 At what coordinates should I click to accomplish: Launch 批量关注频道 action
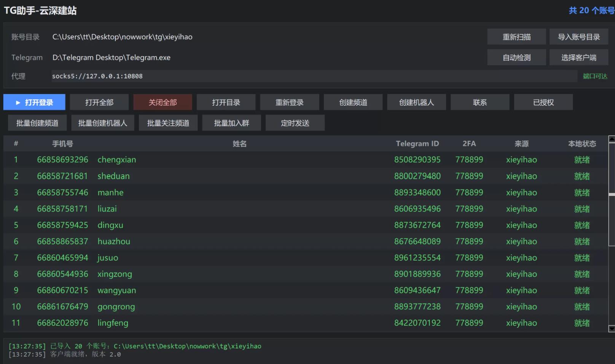[x=168, y=123]
